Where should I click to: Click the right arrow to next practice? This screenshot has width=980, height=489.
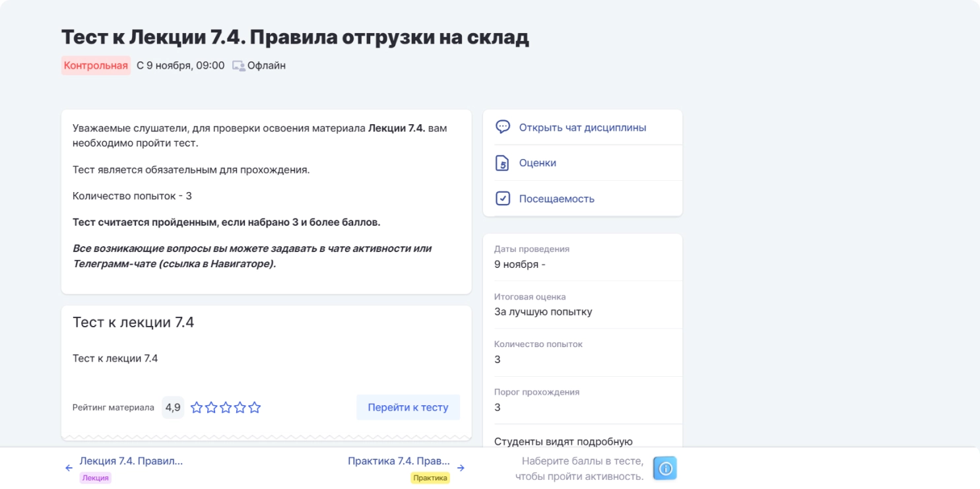(x=461, y=469)
